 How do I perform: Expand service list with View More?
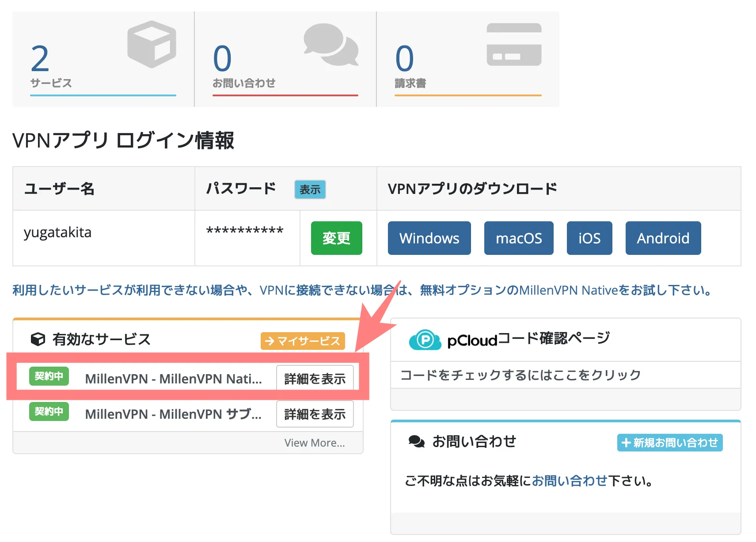(x=315, y=443)
